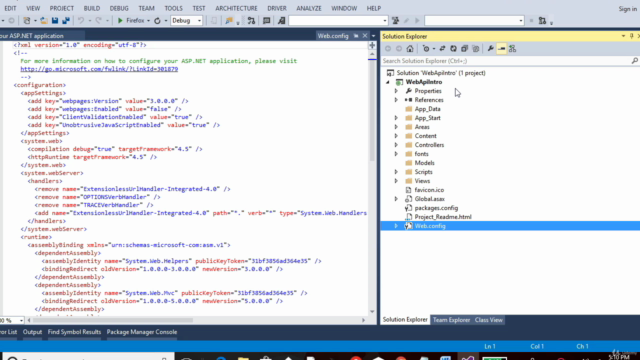Screen dimensions: 640x360
Task: Click the search magnifier in Solution Explorer
Action: click(635, 61)
